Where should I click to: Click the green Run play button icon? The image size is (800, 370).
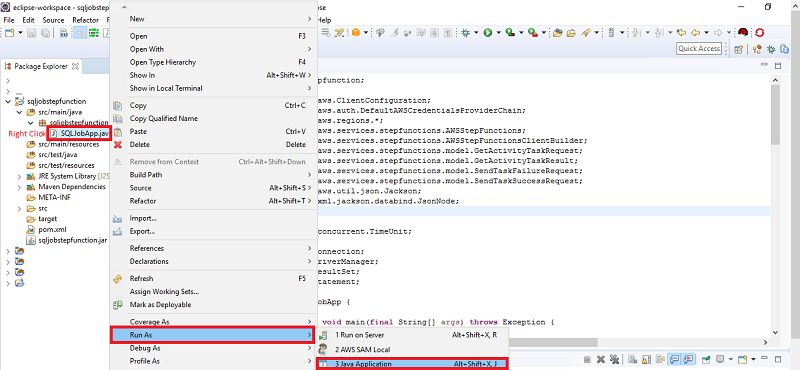[x=488, y=32]
